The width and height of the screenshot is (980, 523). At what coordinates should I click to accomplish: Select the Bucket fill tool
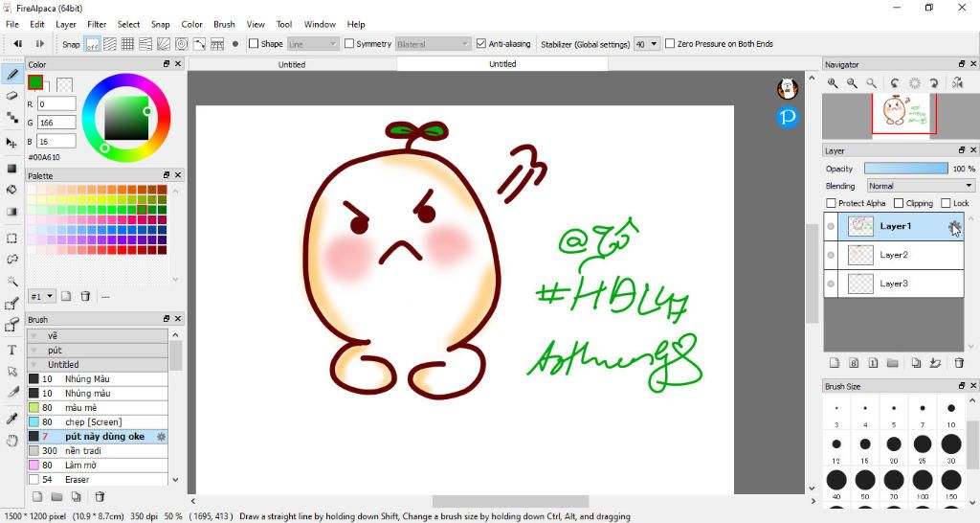point(11,190)
